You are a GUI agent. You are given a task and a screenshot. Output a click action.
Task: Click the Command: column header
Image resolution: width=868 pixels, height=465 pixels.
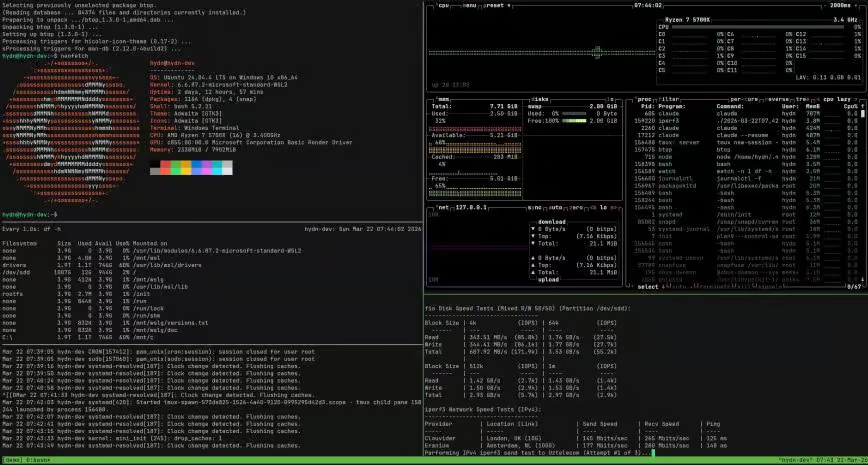(x=730, y=106)
